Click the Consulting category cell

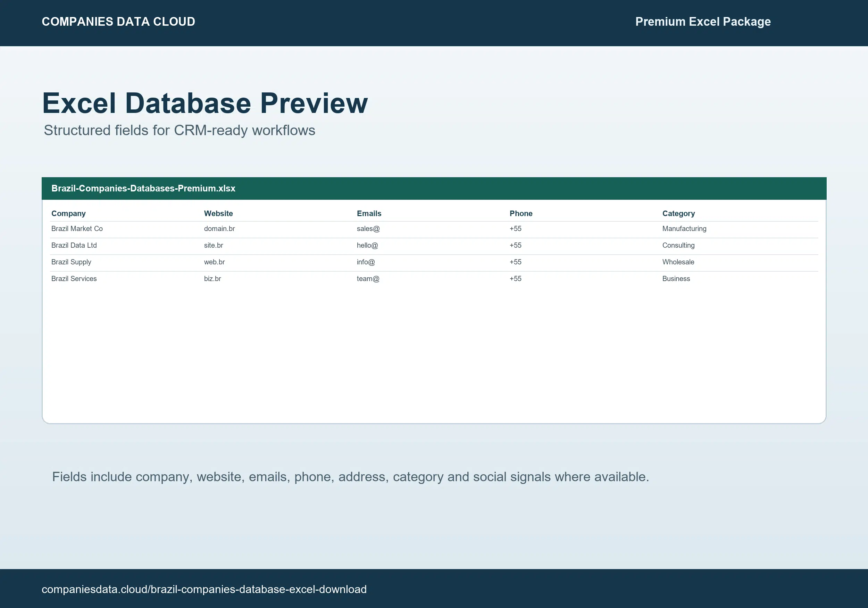(x=678, y=245)
